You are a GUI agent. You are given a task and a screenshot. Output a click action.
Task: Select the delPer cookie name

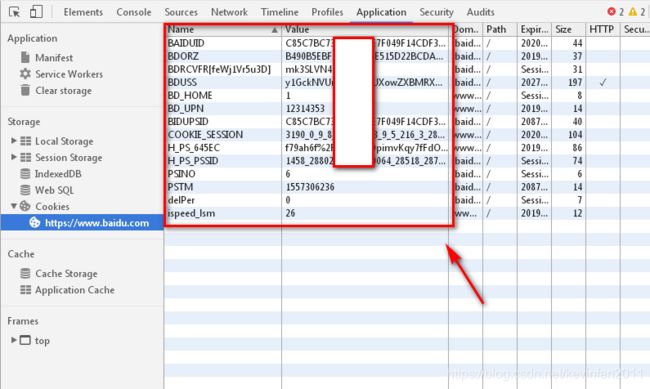pos(181,200)
